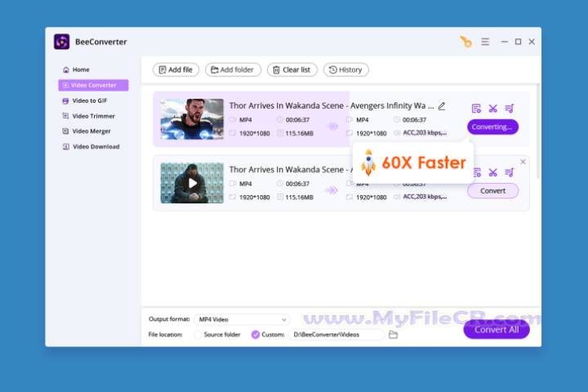This screenshot has width=588, height=392.
Task: Remove the second video with its X
Action: [x=523, y=162]
